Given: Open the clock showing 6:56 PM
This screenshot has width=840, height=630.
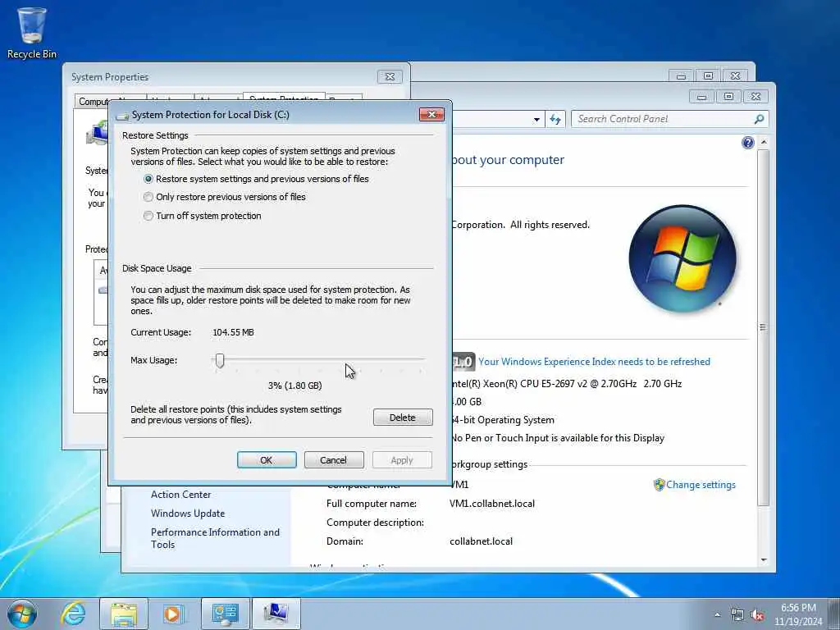Looking at the screenshot, I should point(798,614).
